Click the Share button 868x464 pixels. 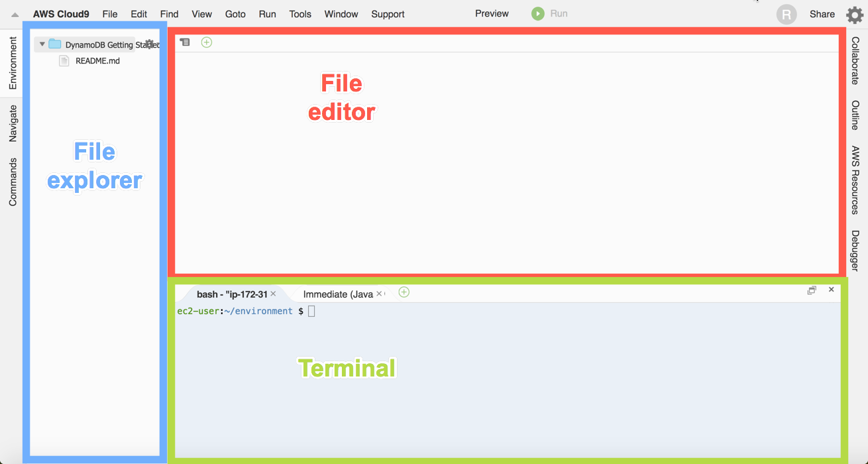(x=822, y=14)
